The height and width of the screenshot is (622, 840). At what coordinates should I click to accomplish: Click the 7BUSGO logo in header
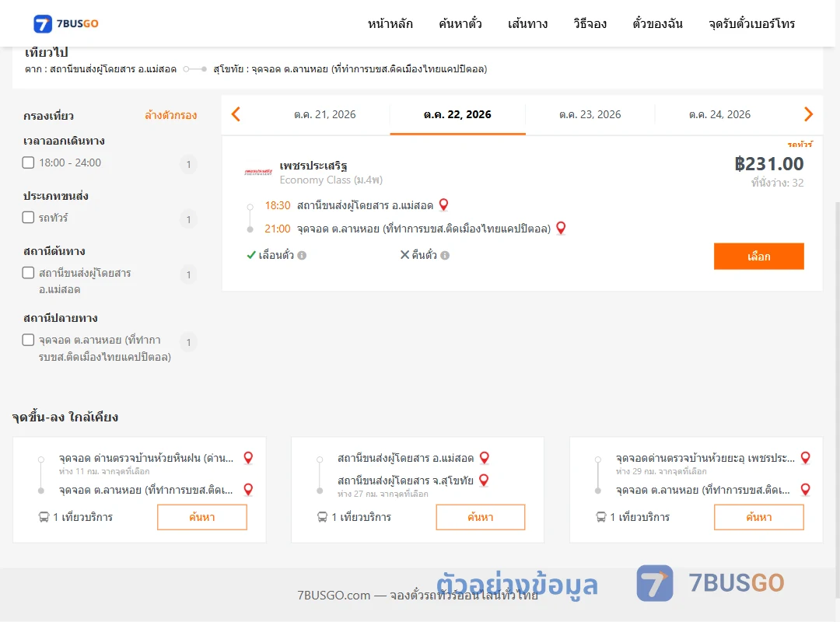tap(66, 23)
